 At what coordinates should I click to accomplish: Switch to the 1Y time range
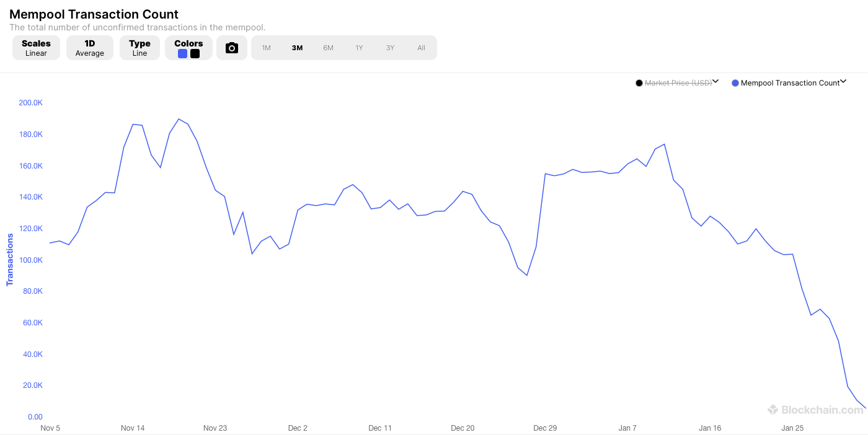pos(359,48)
